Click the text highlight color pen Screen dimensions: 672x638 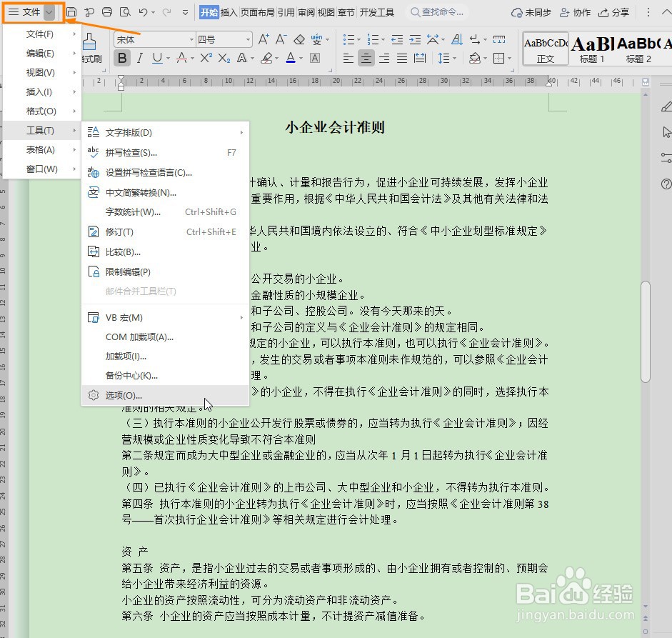267,58
